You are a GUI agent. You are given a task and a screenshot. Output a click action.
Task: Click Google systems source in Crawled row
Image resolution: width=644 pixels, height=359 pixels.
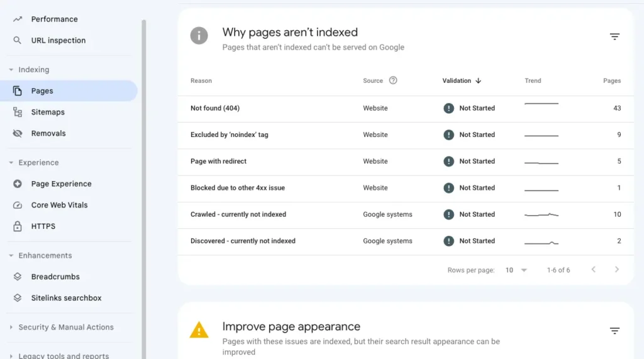coord(387,214)
